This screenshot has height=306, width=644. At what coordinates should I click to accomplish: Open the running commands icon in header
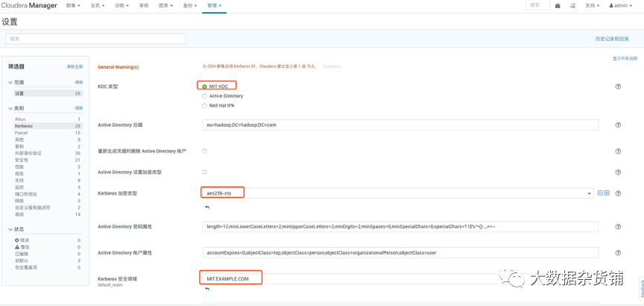tap(572, 6)
